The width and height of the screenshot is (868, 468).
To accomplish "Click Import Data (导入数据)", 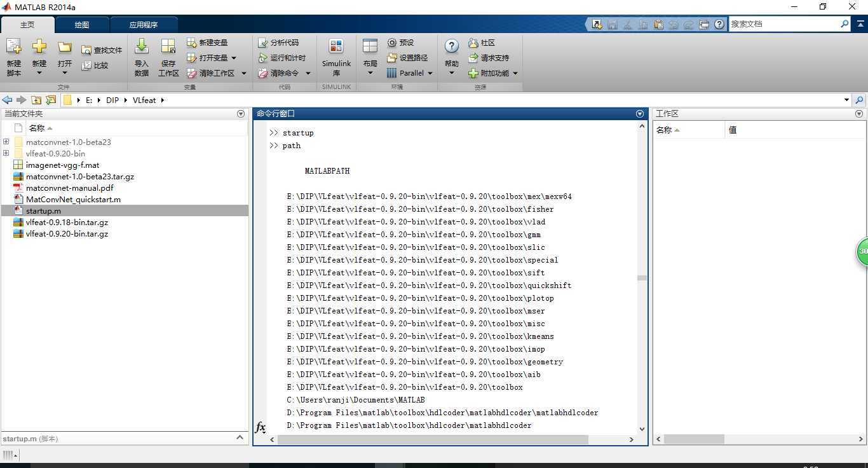I will pos(142,57).
